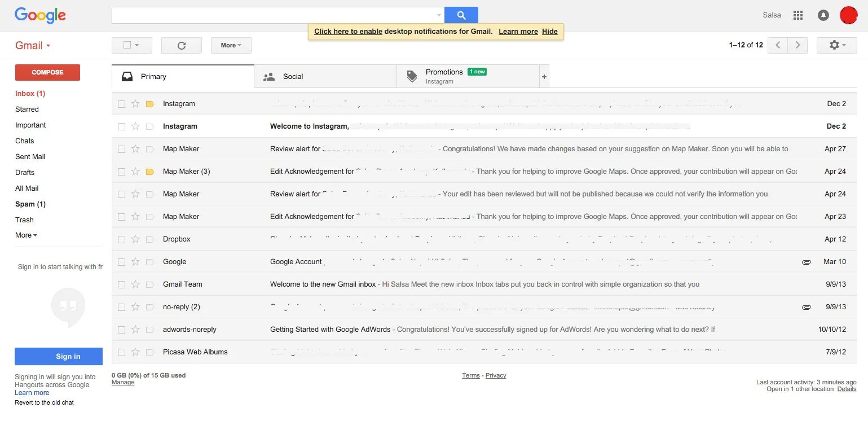This screenshot has height=421, width=868.
Task: Check the no-reply (2) email checkbox
Action: (x=121, y=307)
